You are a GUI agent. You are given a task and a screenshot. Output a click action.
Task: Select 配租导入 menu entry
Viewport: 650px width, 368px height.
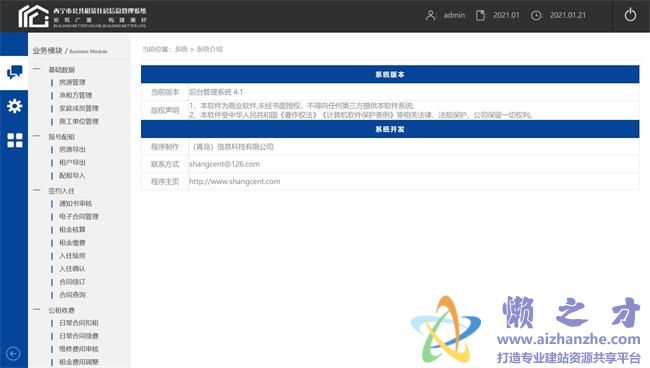[72, 176]
